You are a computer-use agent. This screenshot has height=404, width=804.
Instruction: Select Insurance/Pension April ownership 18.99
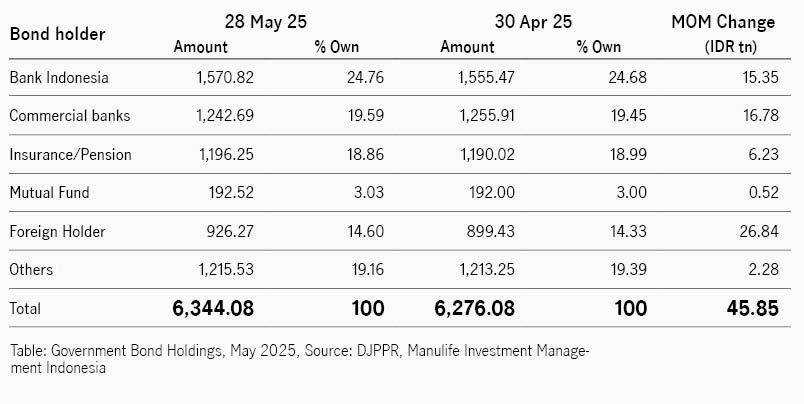click(628, 154)
